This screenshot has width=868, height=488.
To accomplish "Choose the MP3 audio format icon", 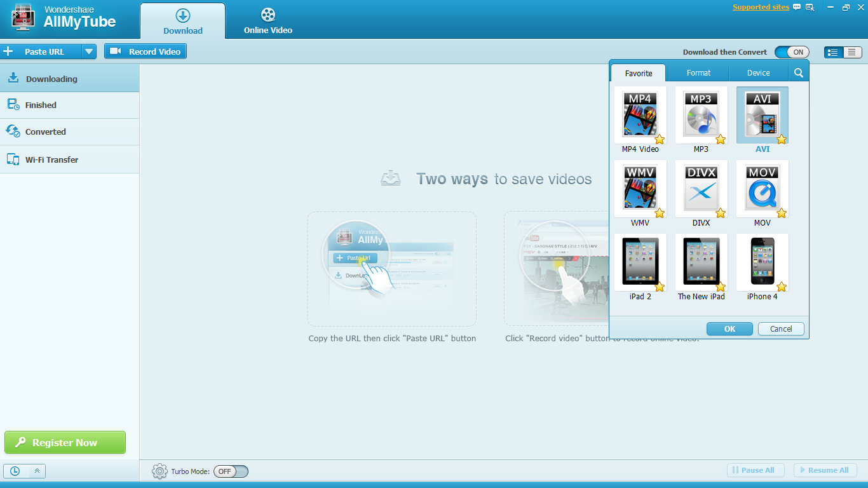I will tap(702, 115).
